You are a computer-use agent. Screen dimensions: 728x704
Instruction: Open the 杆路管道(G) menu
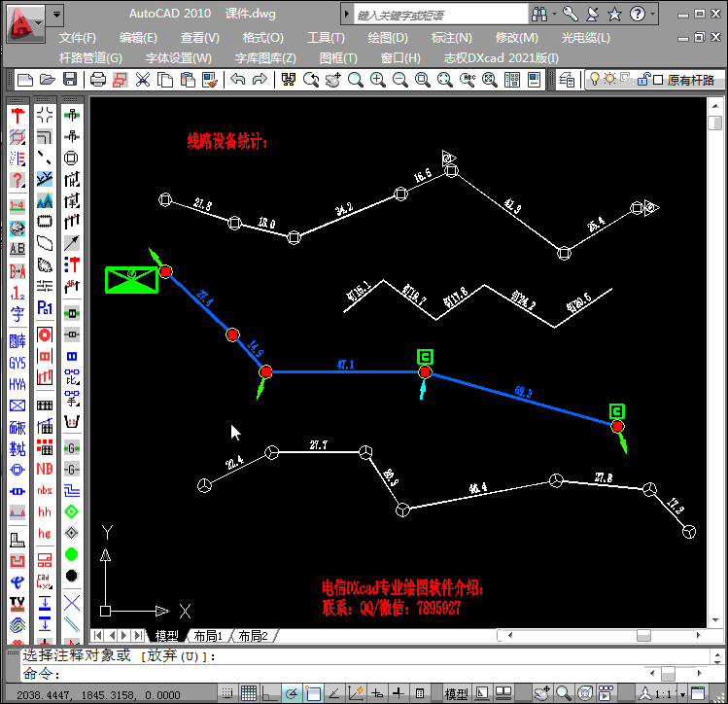(90, 57)
